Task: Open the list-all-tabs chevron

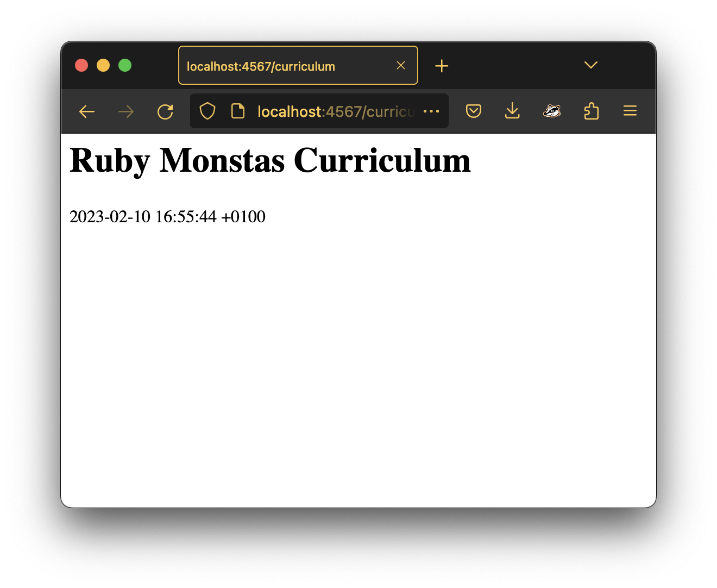Action: pyautogui.click(x=590, y=65)
